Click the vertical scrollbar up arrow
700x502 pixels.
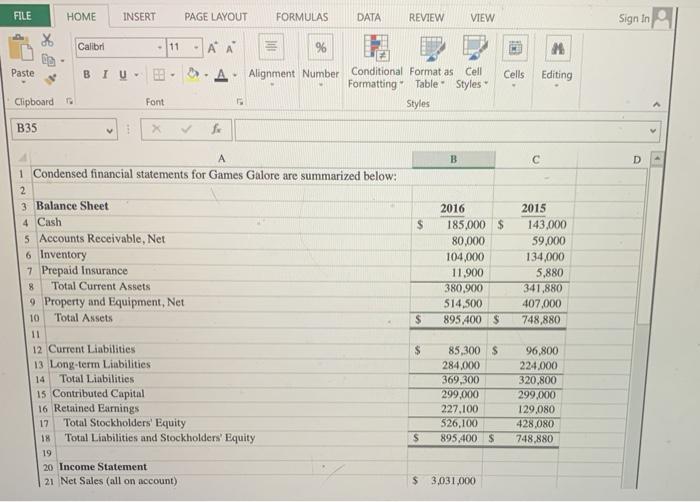pos(656,159)
